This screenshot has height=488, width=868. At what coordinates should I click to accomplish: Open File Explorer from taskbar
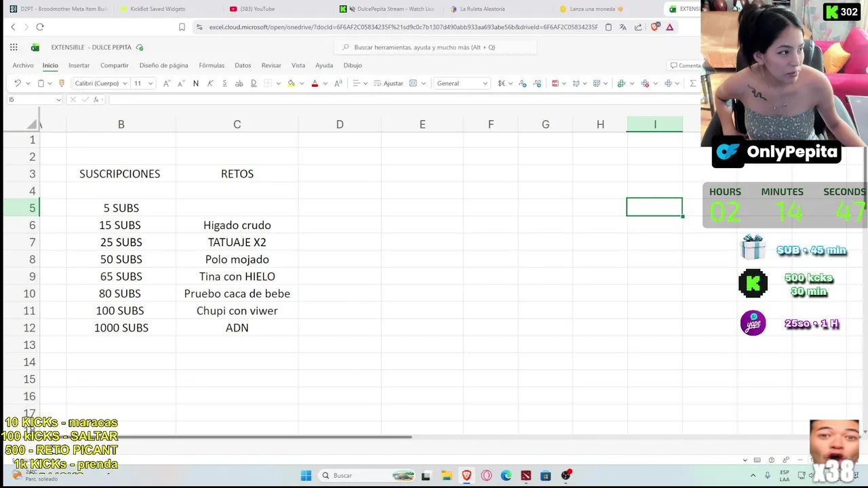coord(446,475)
